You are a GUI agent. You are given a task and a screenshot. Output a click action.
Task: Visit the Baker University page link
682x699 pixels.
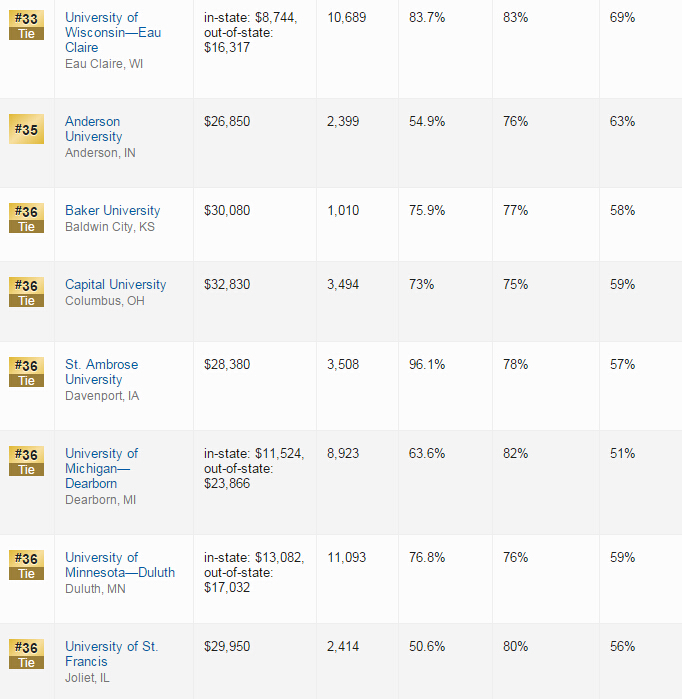(112, 210)
